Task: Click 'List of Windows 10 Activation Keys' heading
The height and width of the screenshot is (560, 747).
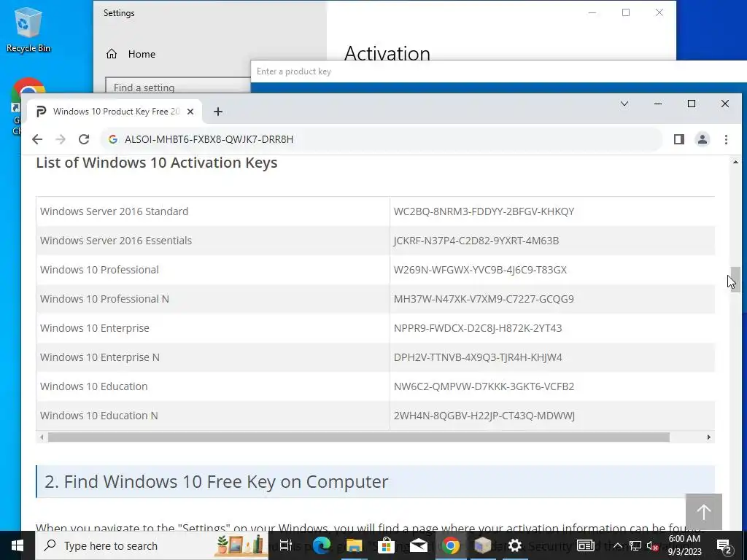Action: pos(157,163)
